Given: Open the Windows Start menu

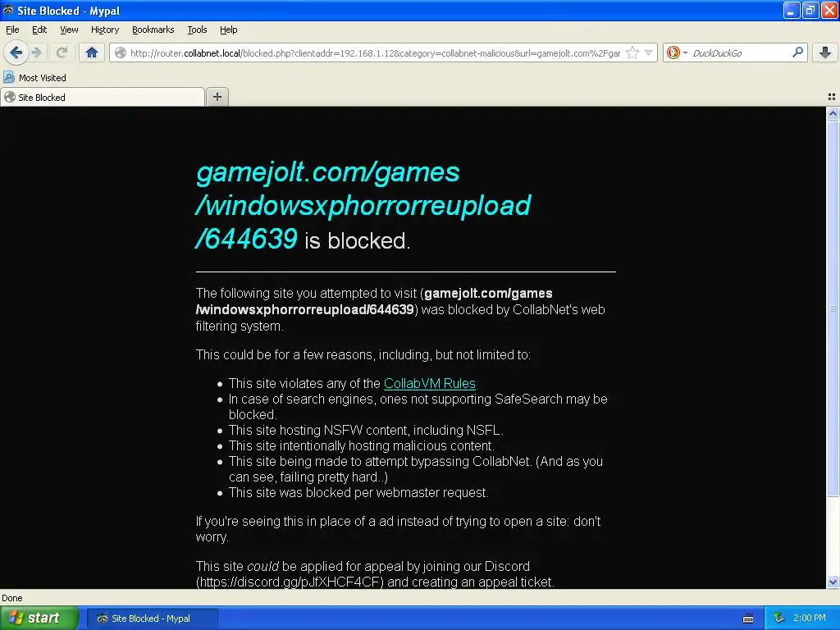Looking at the screenshot, I should (x=39, y=619).
